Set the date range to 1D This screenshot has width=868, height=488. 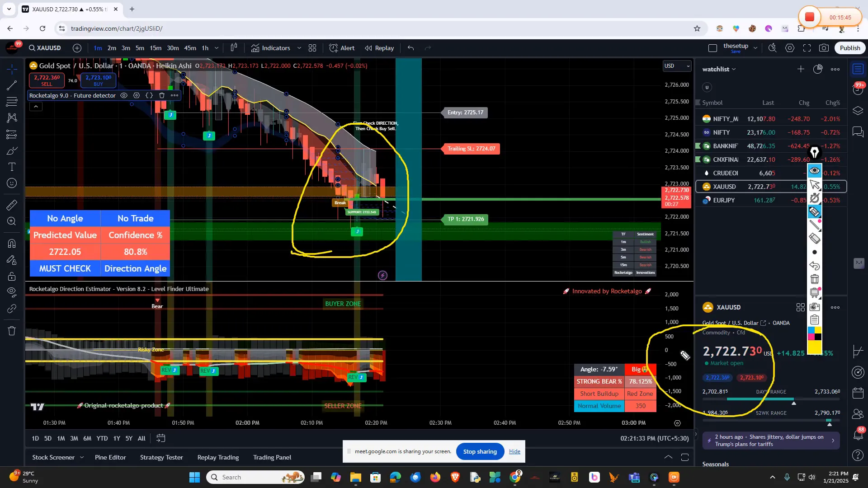click(x=35, y=438)
